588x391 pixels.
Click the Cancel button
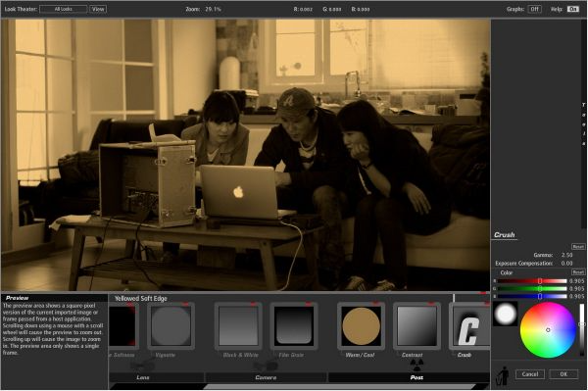click(530, 374)
